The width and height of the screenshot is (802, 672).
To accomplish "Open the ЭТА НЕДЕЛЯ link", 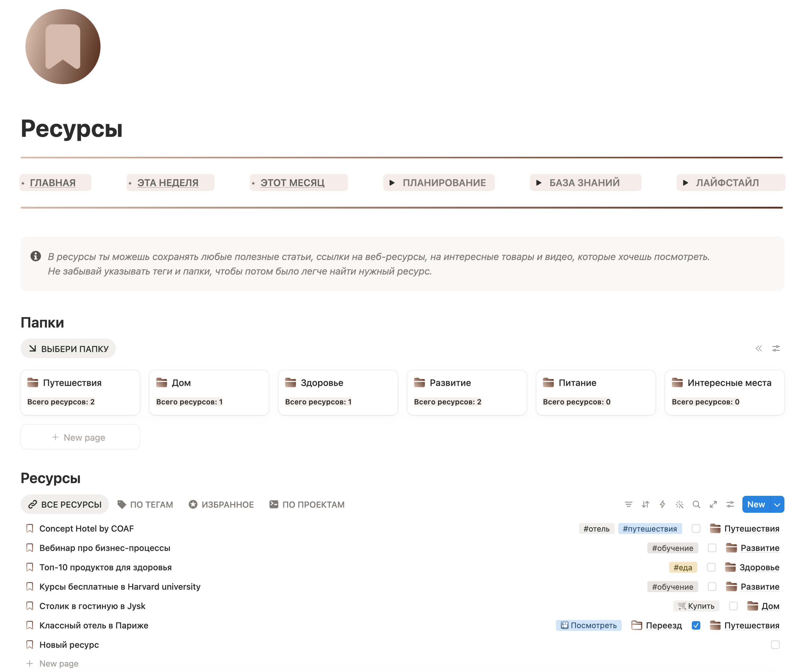I will (168, 183).
